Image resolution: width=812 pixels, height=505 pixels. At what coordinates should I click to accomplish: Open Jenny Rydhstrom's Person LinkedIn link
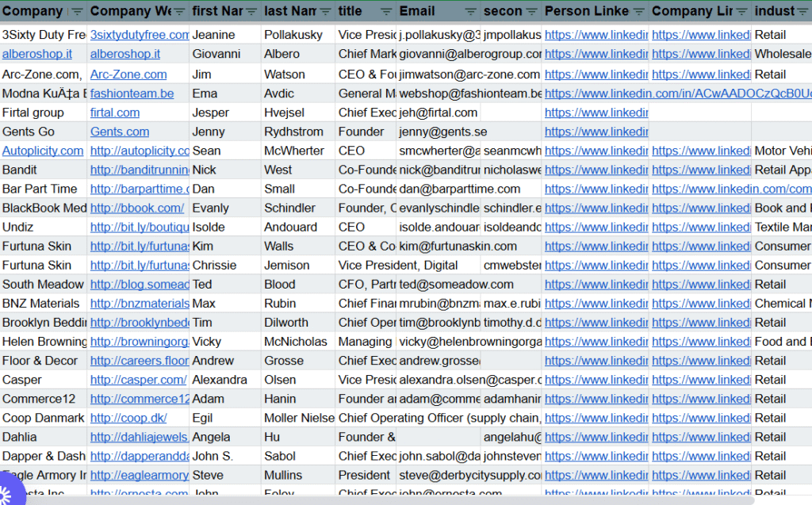coord(596,132)
